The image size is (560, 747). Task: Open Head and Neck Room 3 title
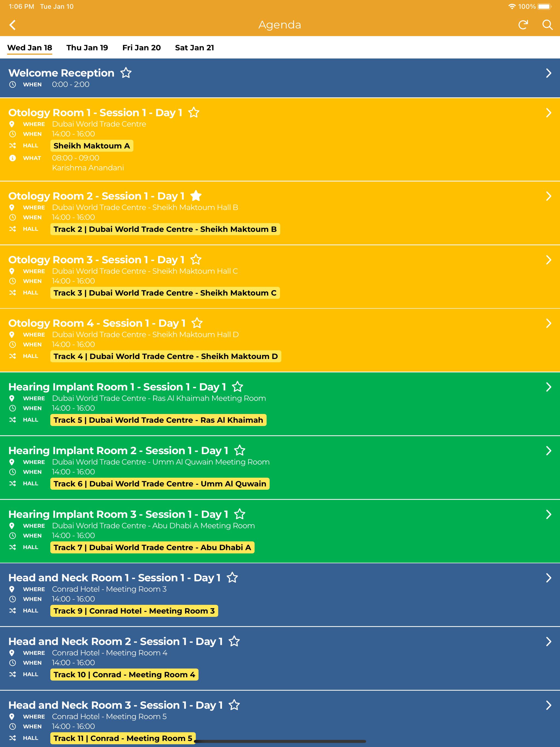pyautogui.click(x=115, y=705)
